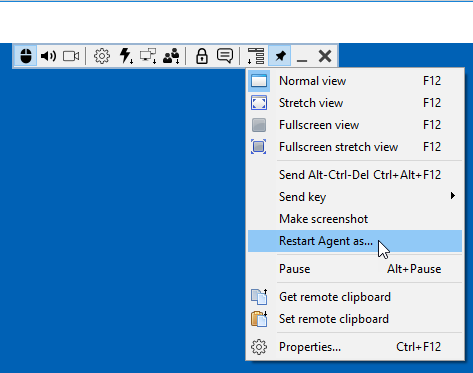Click the Stretch view icon

(259, 103)
